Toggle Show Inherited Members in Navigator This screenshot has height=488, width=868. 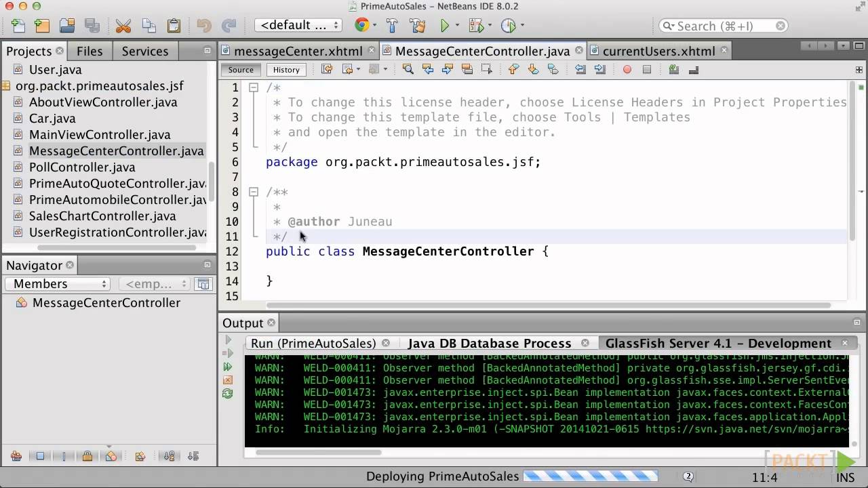point(16,456)
